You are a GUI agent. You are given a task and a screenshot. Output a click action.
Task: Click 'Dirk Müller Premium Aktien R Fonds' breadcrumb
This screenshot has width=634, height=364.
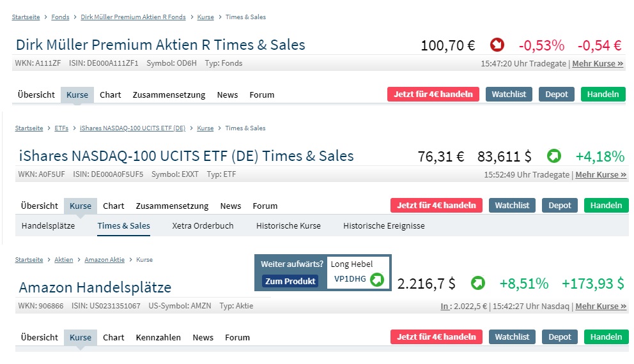(x=134, y=17)
